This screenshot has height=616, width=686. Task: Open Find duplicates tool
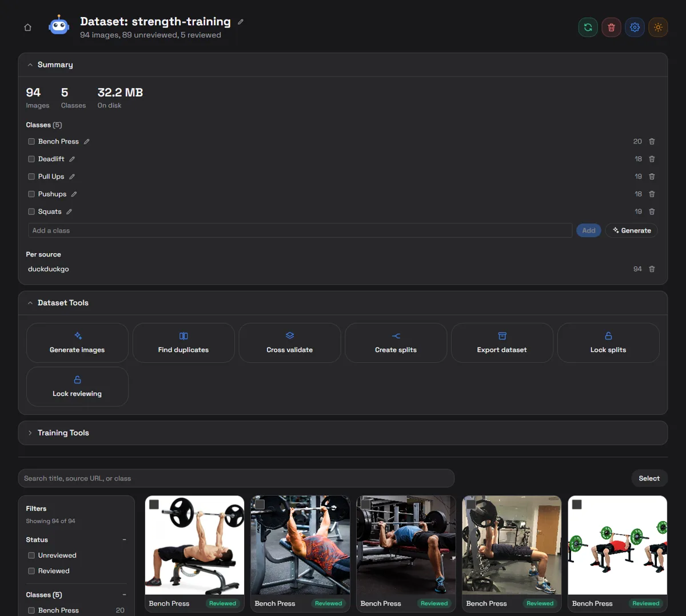[x=184, y=343]
